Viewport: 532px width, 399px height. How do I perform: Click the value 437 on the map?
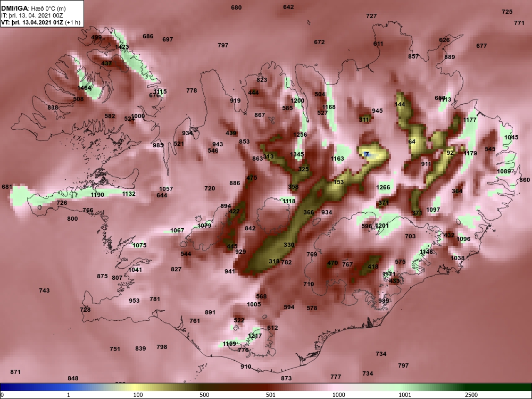106,63
